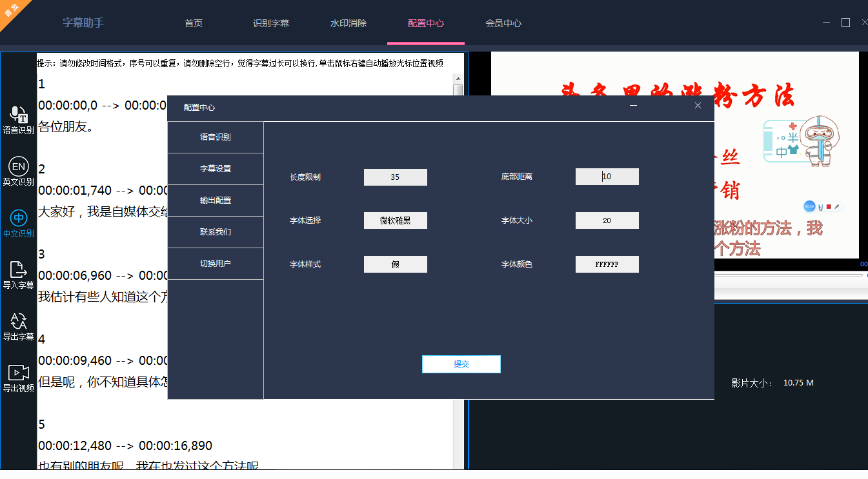This screenshot has height=479, width=868.
Task: Click the subtitle editor scrollbar thumb
Action: pyautogui.click(x=458, y=91)
